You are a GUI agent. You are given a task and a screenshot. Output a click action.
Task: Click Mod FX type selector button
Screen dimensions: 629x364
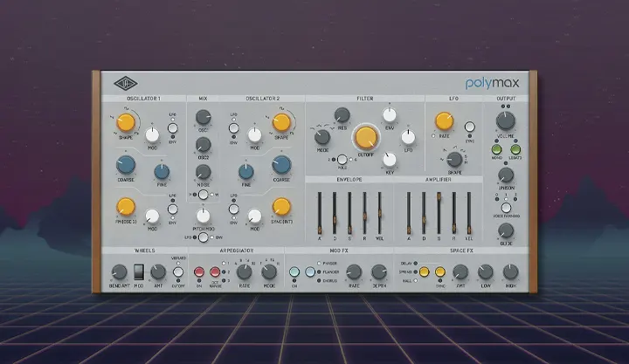[x=310, y=272]
